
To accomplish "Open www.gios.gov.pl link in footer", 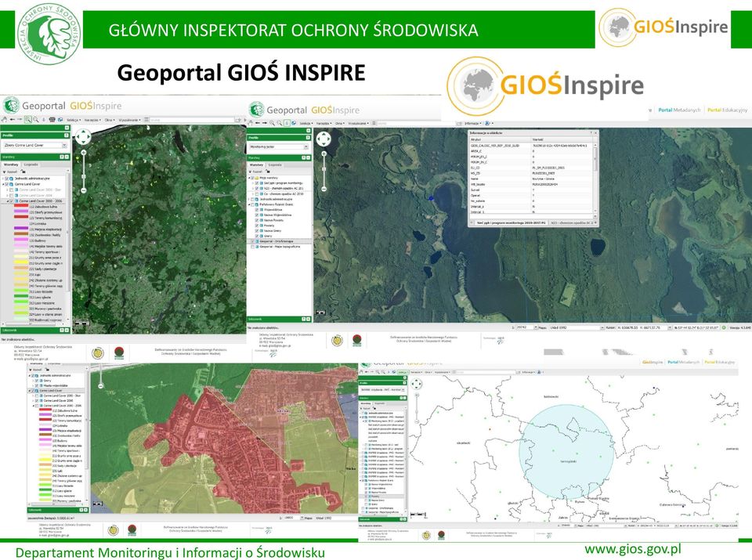I will 633,549.
